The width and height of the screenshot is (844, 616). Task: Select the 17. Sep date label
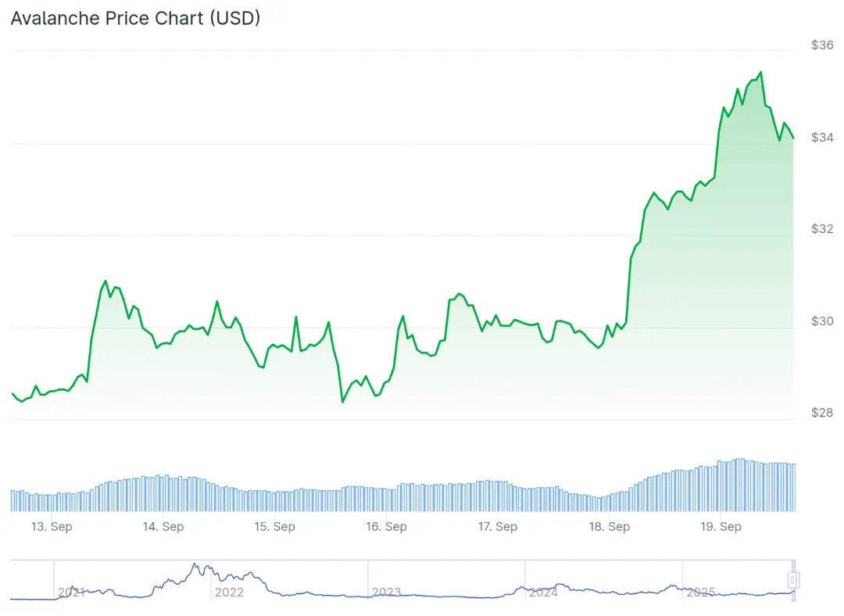click(498, 527)
